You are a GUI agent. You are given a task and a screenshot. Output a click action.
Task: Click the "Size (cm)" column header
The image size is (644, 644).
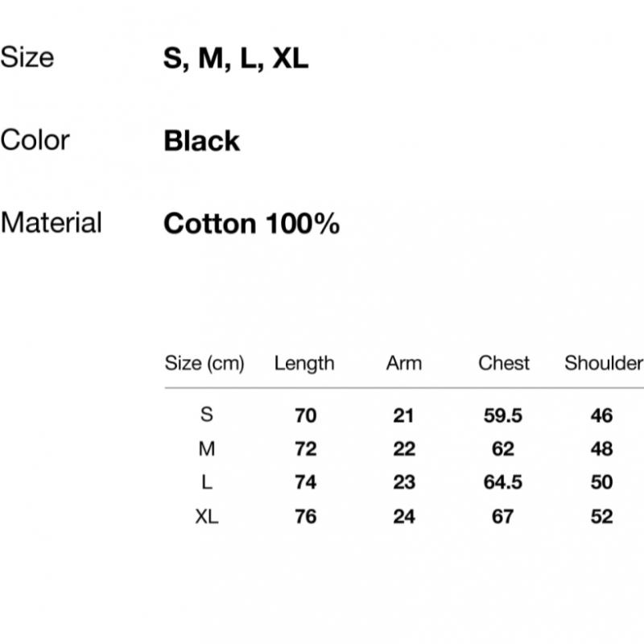204,363
